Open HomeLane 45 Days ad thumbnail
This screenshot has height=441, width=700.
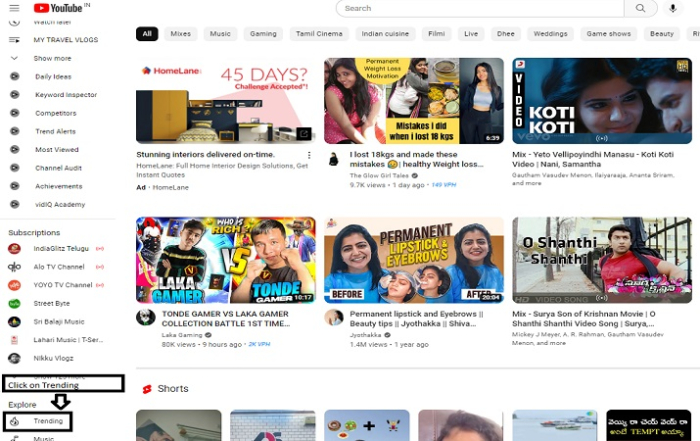pos(226,100)
